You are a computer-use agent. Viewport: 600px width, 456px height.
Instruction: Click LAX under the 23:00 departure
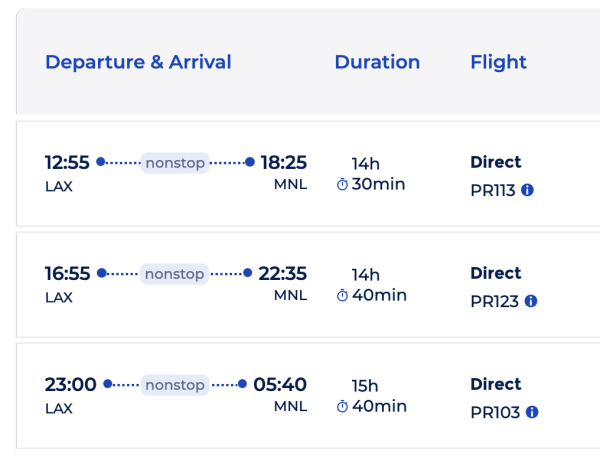tap(59, 408)
